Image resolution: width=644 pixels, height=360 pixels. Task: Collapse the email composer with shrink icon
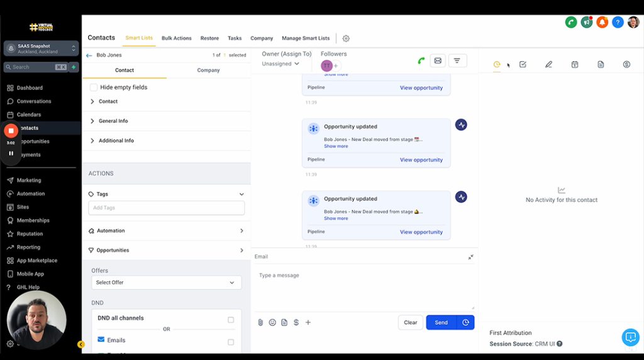click(x=470, y=257)
